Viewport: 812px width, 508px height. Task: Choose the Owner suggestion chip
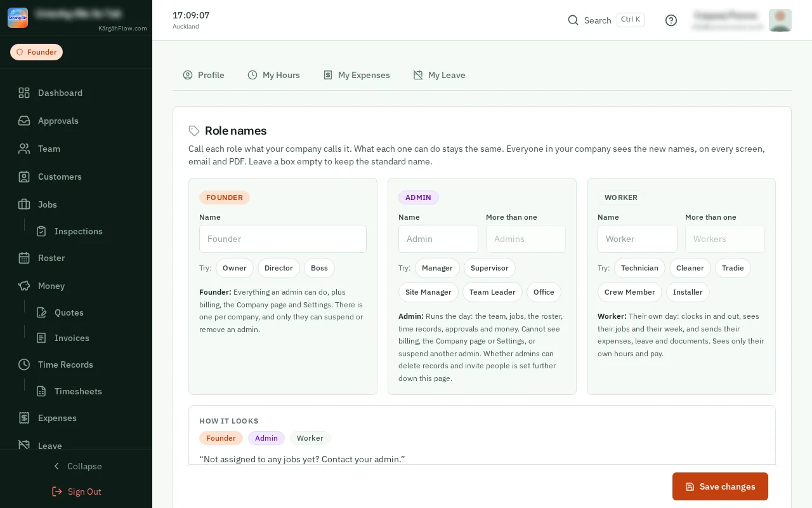(235, 268)
